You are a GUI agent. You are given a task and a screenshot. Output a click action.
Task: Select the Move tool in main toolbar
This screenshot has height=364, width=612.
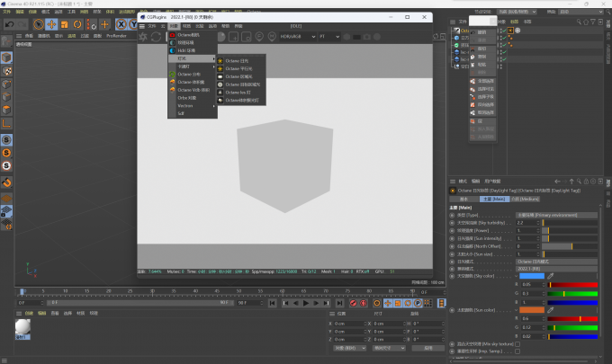click(51, 24)
